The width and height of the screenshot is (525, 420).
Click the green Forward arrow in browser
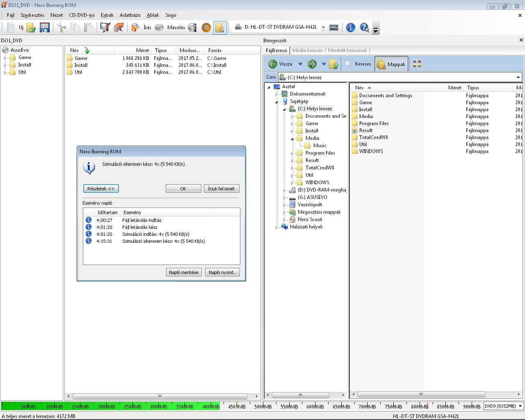312,64
